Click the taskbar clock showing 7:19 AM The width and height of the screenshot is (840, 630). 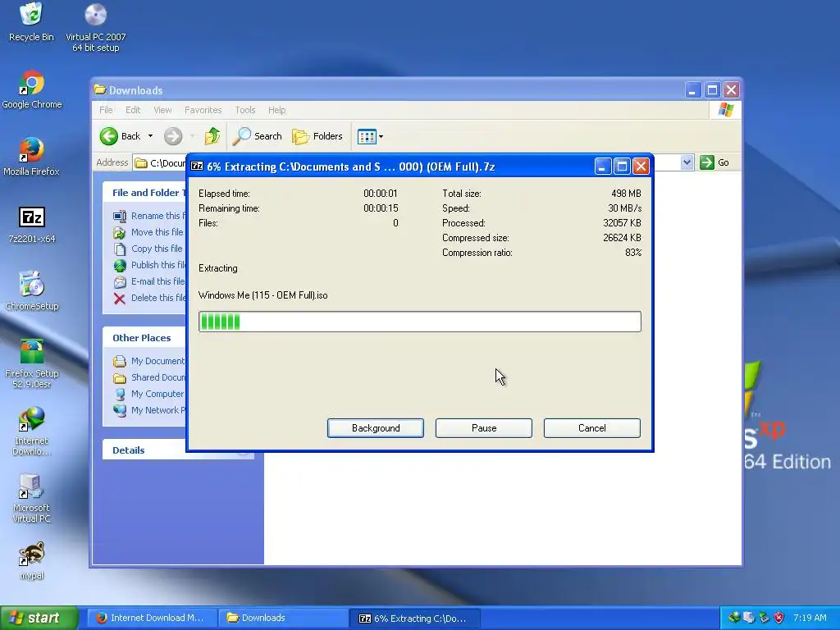[x=810, y=618]
